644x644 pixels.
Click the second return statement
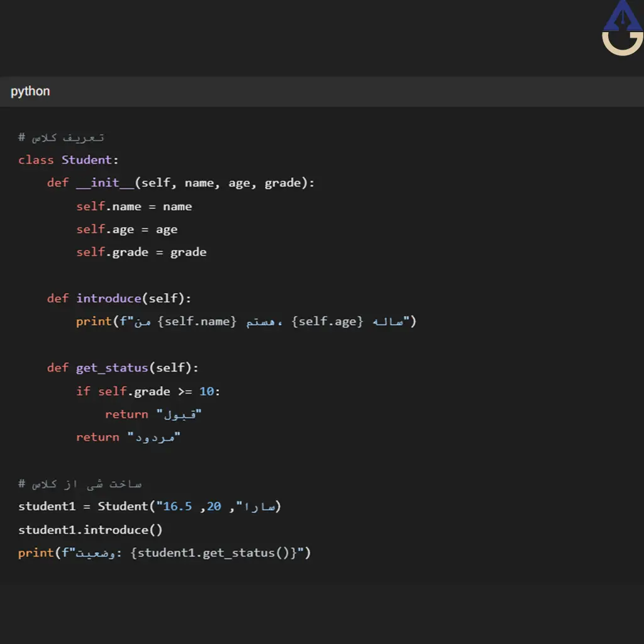tap(128, 437)
